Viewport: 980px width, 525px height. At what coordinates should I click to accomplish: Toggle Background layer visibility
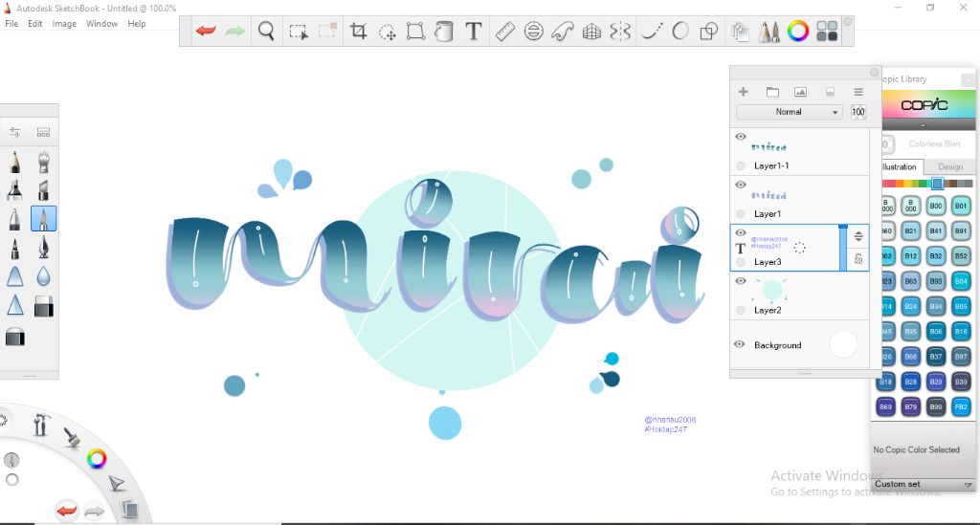click(x=740, y=344)
